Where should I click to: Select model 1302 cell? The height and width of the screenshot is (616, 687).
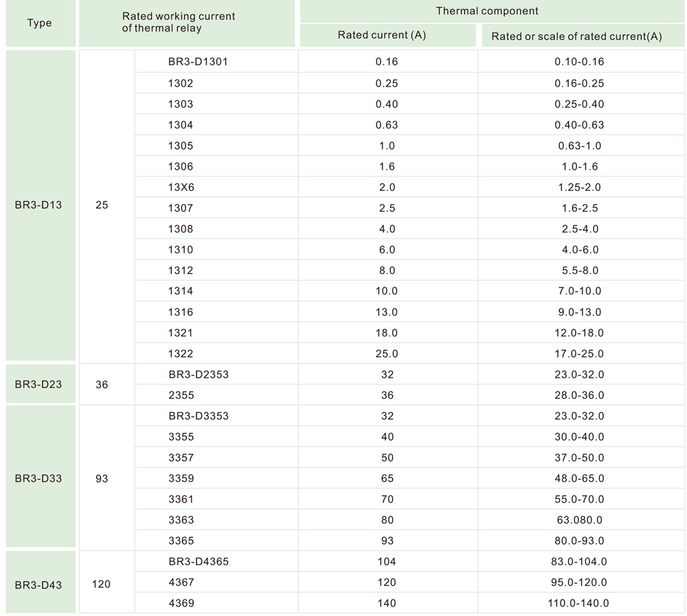tap(216, 83)
